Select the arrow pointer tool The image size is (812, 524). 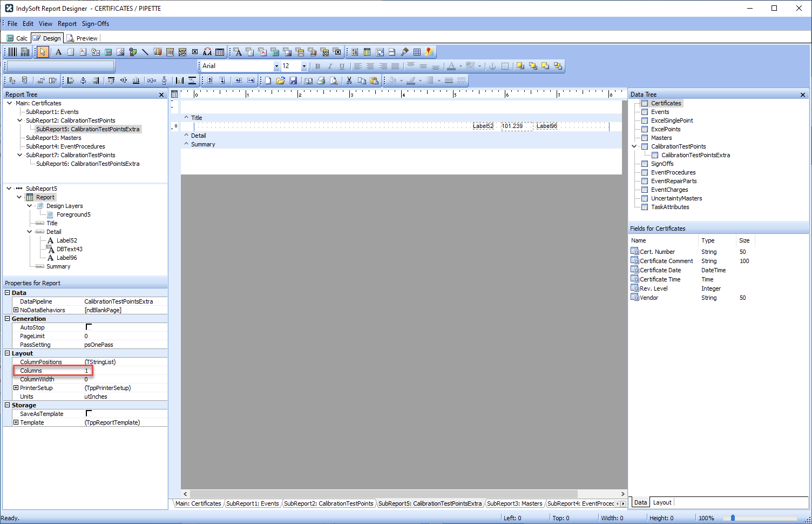tap(43, 52)
